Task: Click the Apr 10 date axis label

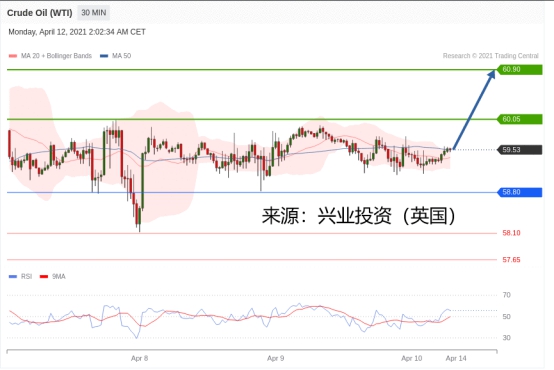Action: [x=412, y=358]
